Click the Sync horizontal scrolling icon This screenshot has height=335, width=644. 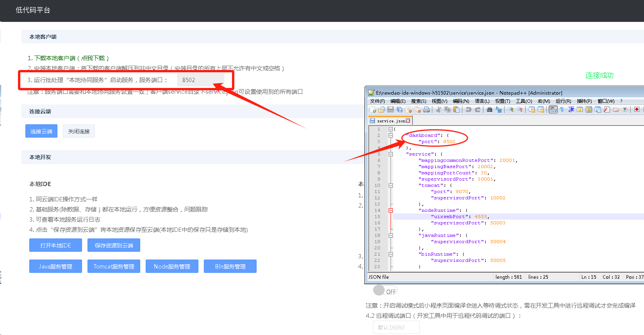pos(541,109)
